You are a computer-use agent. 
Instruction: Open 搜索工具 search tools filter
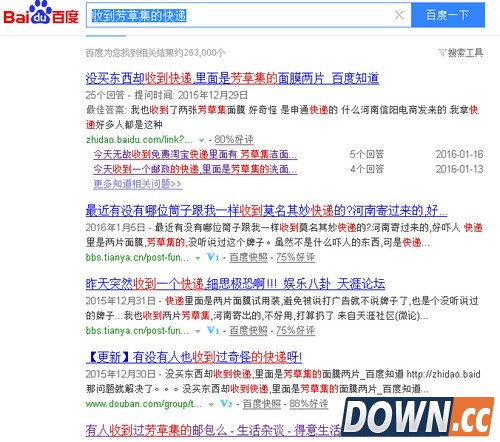click(x=461, y=53)
